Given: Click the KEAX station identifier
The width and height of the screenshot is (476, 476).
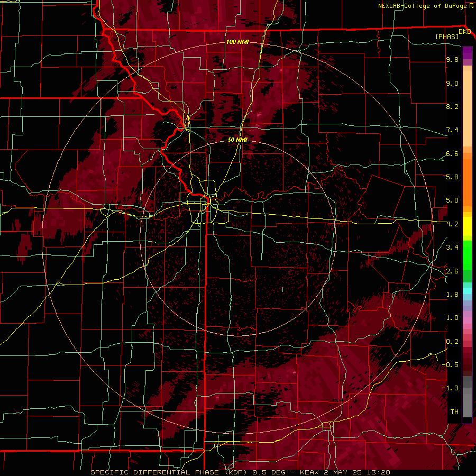Looking at the screenshot, I should tap(309, 472).
